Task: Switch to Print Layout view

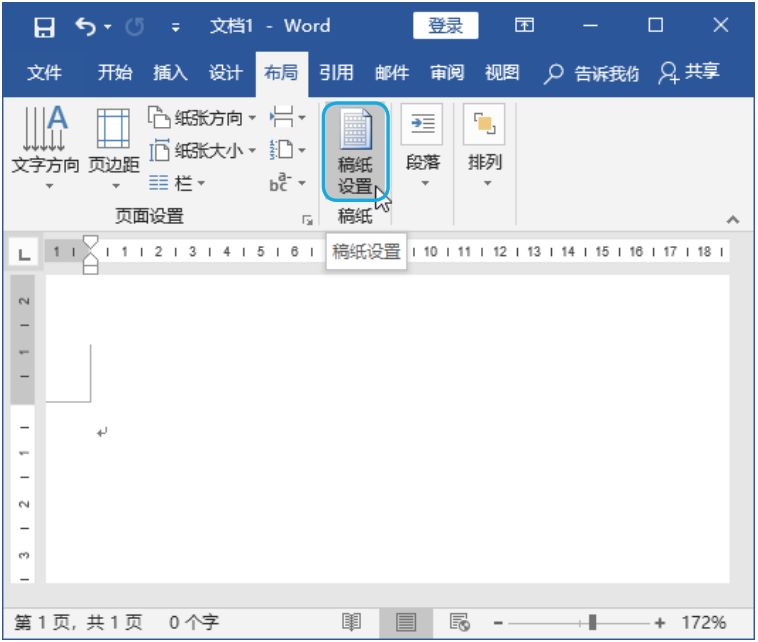Action: (405, 622)
